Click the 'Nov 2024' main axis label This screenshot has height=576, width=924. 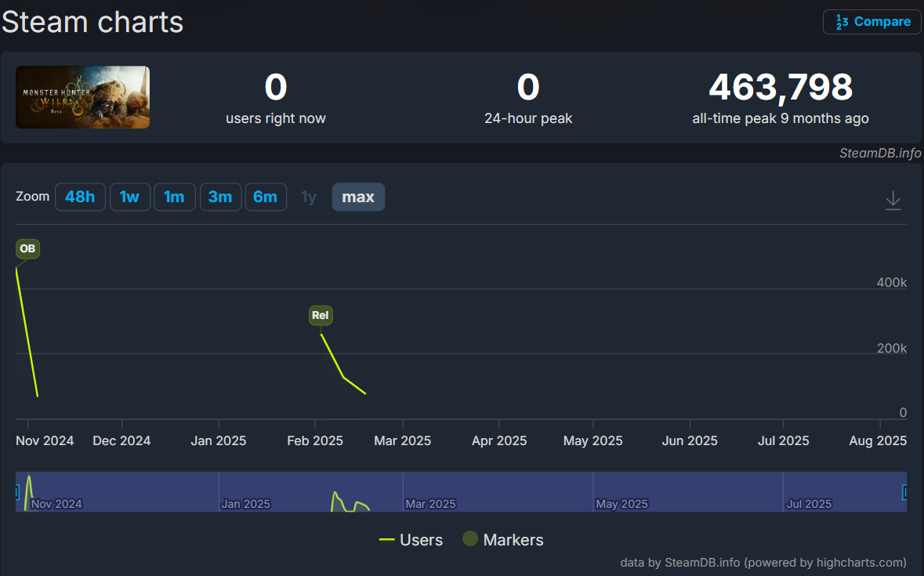[45, 440]
